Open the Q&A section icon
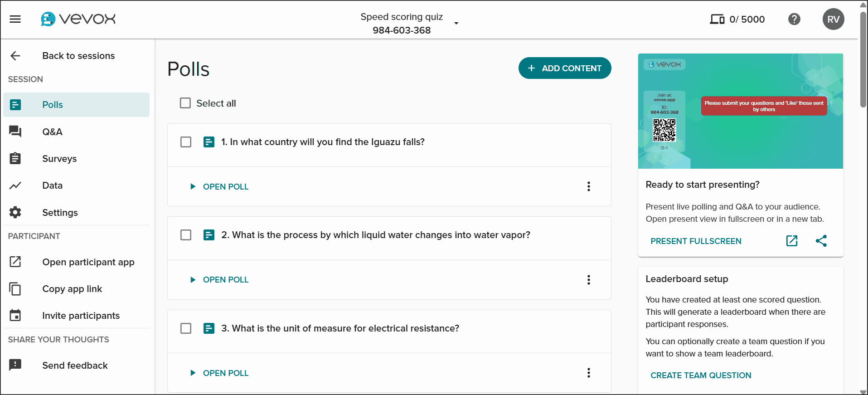 (15, 132)
